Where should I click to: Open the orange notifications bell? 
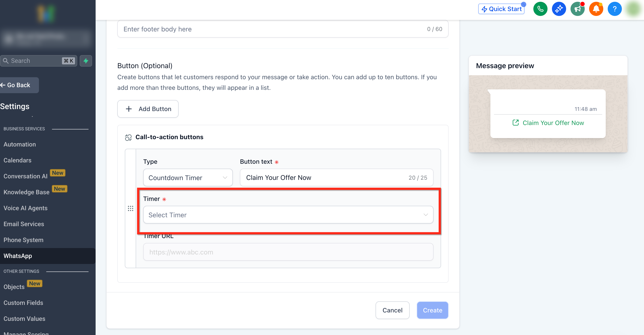[x=596, y=9]
